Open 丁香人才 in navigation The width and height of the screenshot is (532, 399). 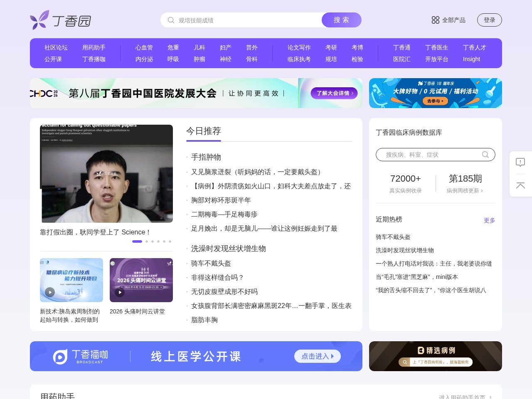tap(475, 47)
